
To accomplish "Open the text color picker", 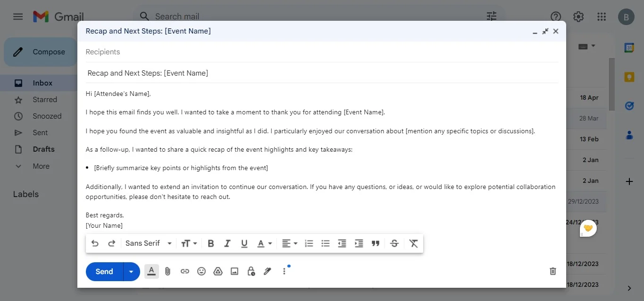I will [x=264, y=243].
